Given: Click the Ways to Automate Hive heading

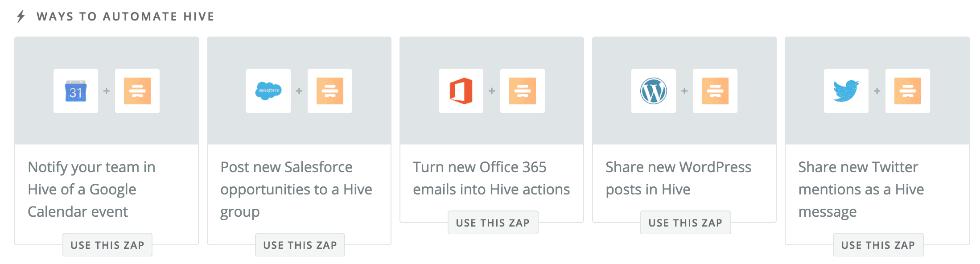Looking at the screenshot, I should pos(126,16).
